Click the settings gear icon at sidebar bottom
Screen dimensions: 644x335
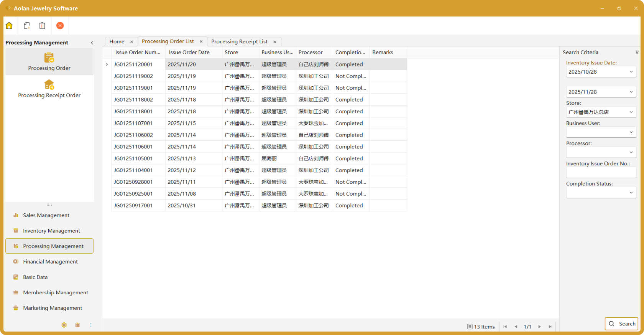click(64, 325)
